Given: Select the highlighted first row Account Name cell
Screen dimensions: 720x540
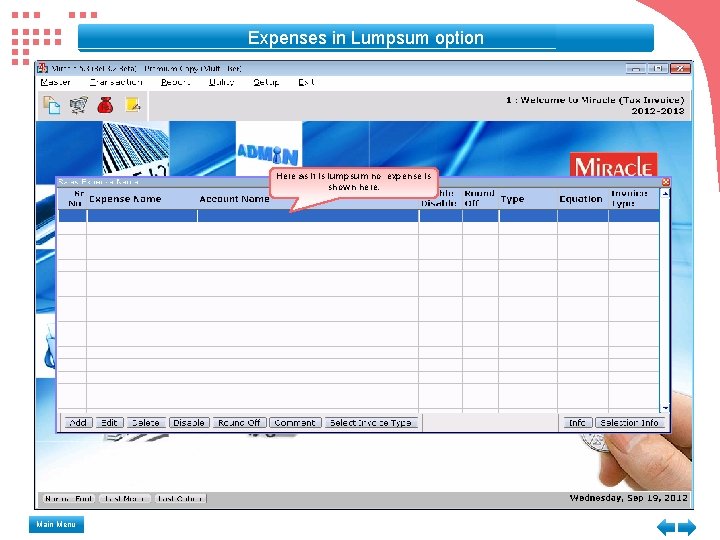Looking at the screenshot, I should tap(308, 216).
